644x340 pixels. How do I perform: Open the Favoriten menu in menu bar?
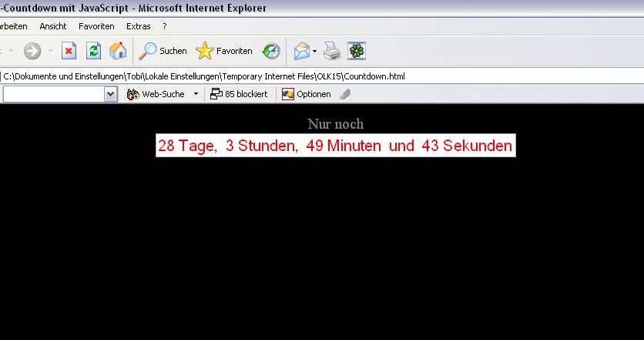(x=96, y=26)
